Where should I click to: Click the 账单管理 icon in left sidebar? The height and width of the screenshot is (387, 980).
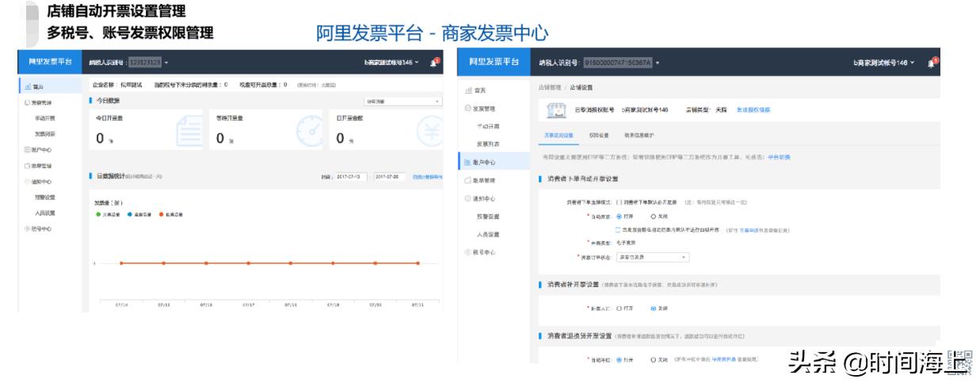(x=28, y=166)
